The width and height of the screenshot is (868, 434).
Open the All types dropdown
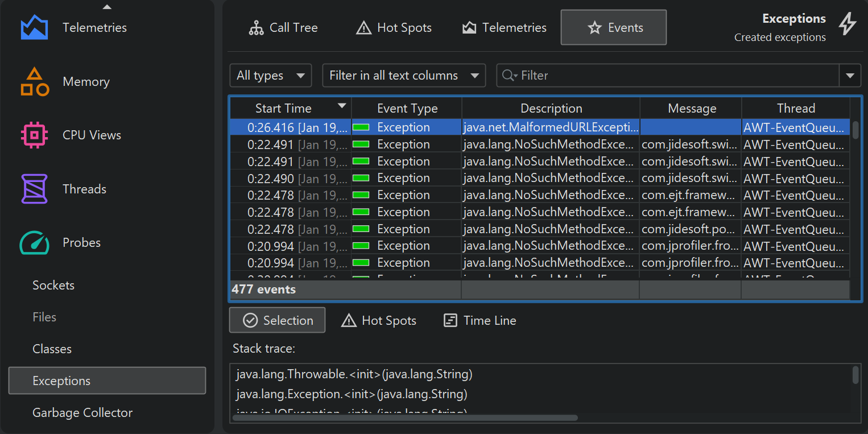[x=271, y=76]
